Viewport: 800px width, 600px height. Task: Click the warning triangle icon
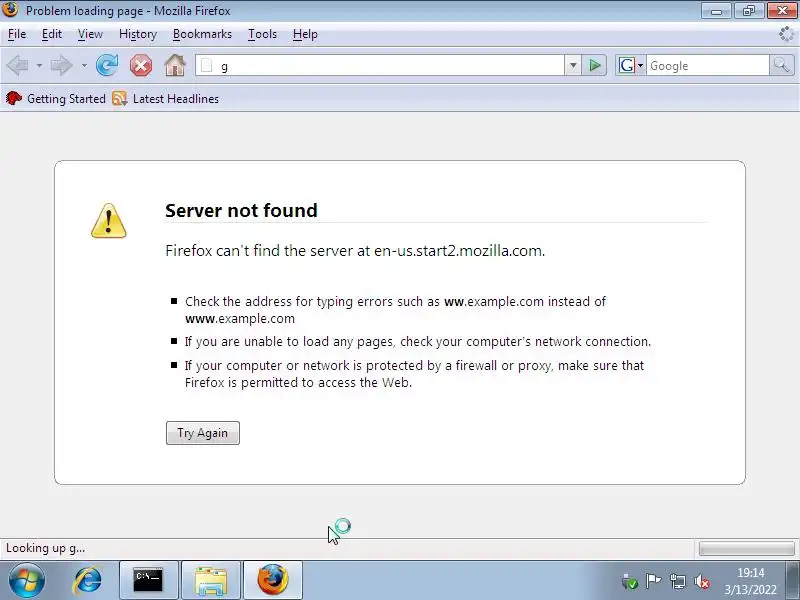click(109, 221)
